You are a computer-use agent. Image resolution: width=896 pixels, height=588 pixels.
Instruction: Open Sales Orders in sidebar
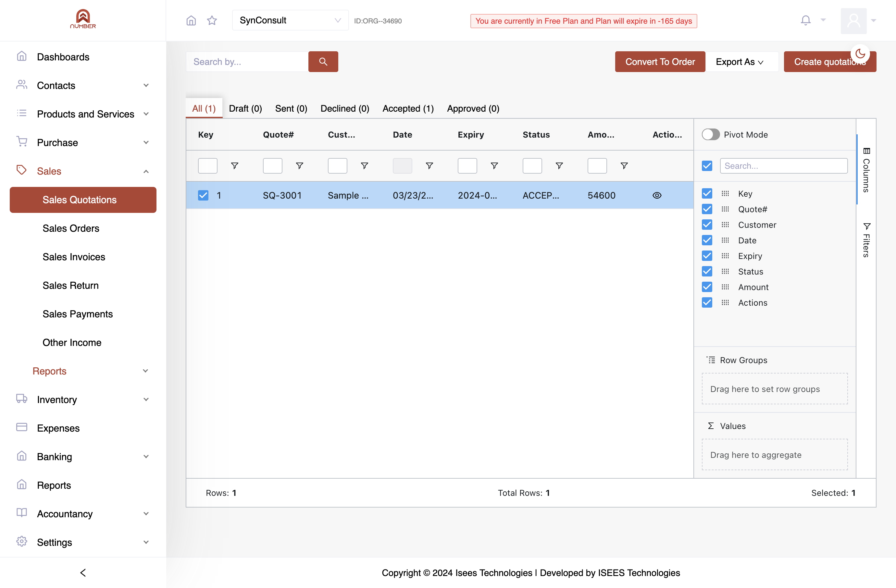click(71, 228)
